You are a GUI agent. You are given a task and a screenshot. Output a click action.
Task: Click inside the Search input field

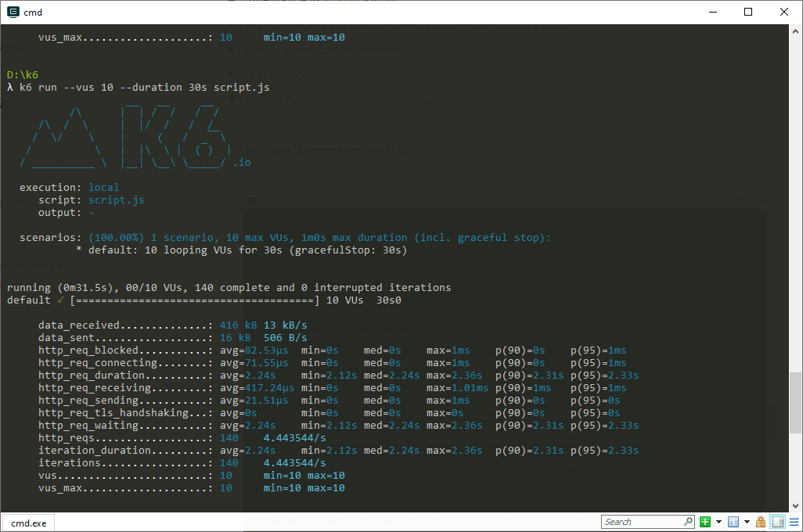[642, 521]
